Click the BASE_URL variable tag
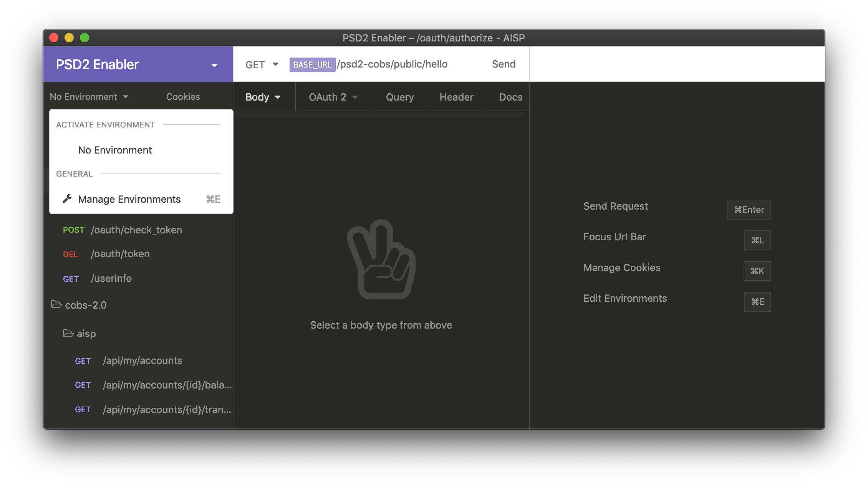Screen dimensions: 868x486 click(x=313, y=64)
